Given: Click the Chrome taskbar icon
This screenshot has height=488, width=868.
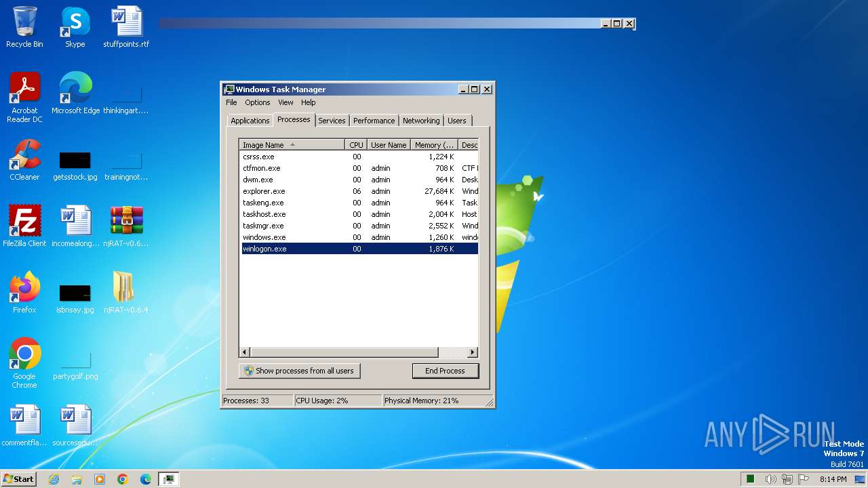Looking at the screenshot, I should pos(123,479).
